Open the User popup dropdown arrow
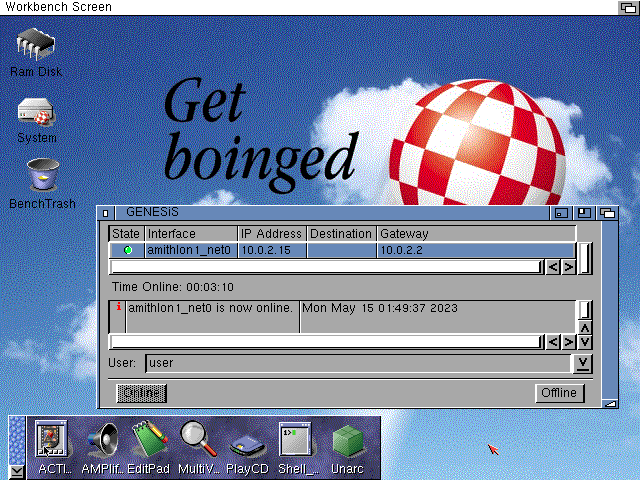The image size is (640, 480). coord(583,363)
